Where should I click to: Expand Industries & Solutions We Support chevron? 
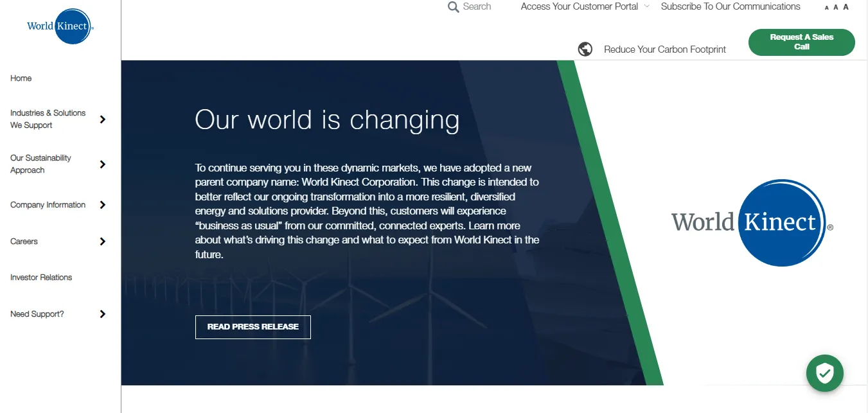click(103, 119)
